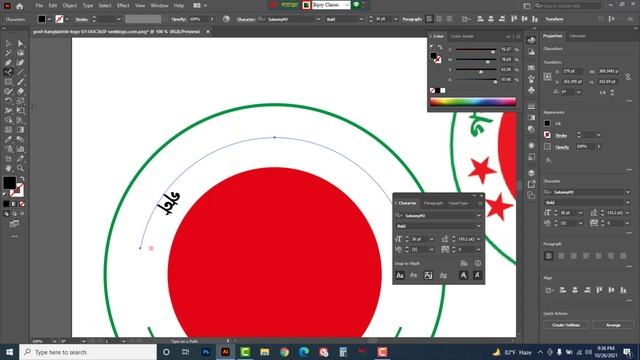Viewport: 640px width, 360px height.
Task: Click vertical align bottom in Align section
Action: pos(623,290)
